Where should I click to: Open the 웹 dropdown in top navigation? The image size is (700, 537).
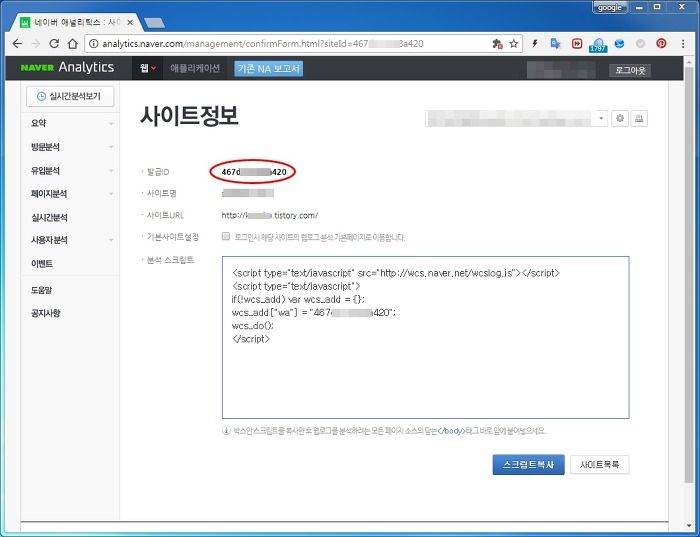(x=147, y=68)
